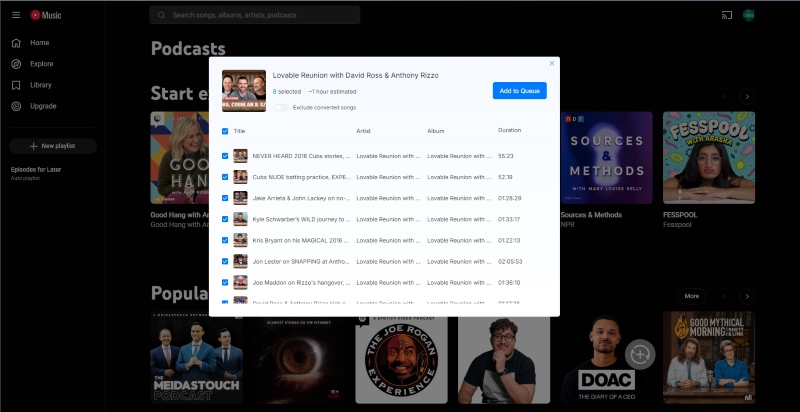Uncheck Joe Maddon on Rizzo's hangover episode

click(225, 282)
